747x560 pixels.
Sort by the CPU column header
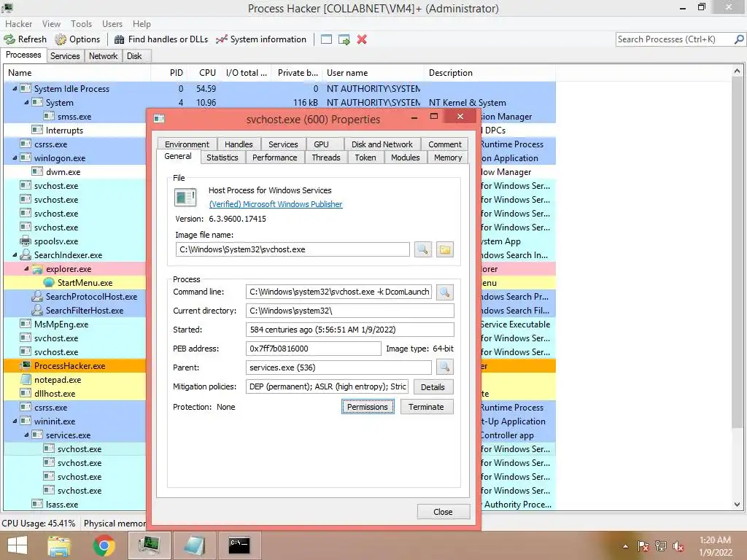(206, 73)
